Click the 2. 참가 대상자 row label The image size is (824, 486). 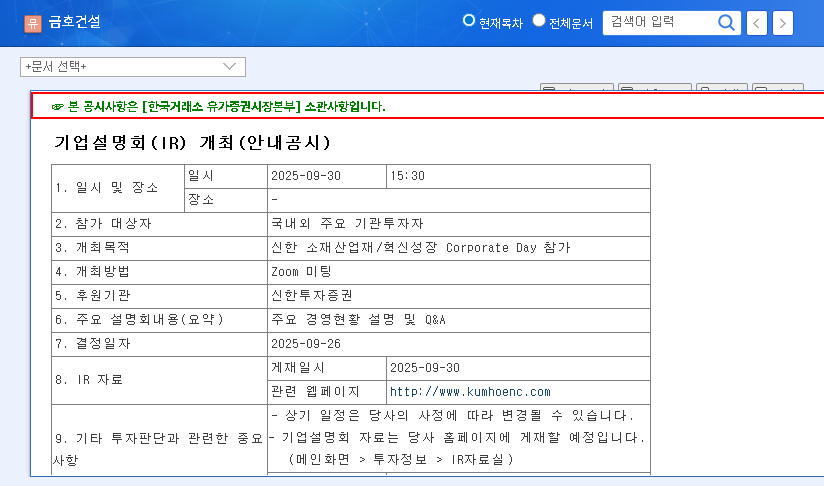(x=159, y=224)
